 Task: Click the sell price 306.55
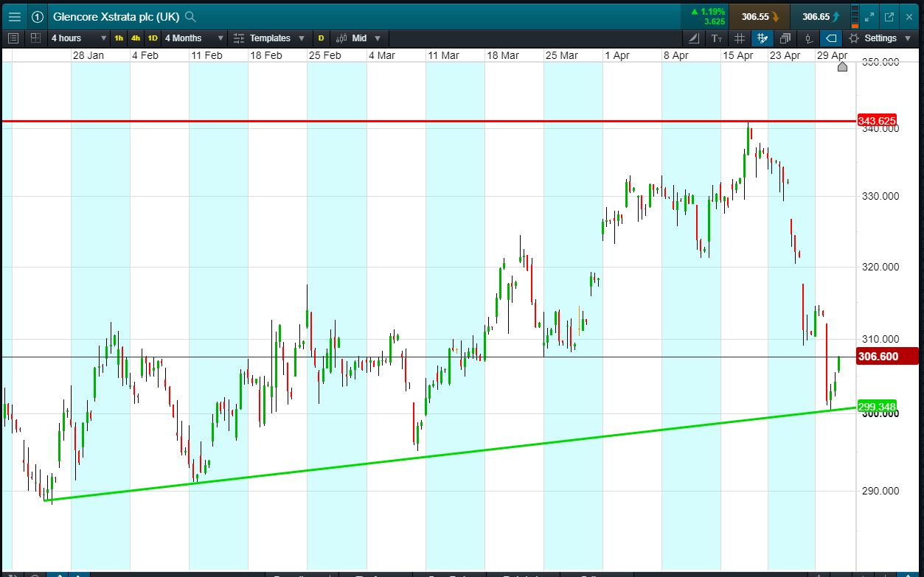759,16
